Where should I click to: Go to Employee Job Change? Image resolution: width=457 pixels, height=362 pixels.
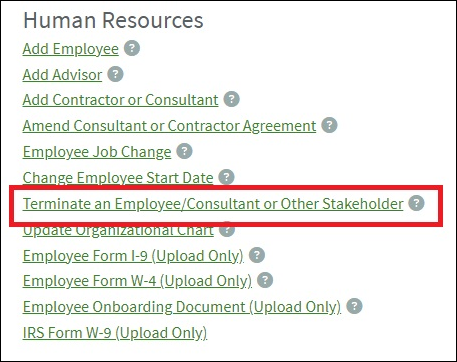[x=97, y=152]
